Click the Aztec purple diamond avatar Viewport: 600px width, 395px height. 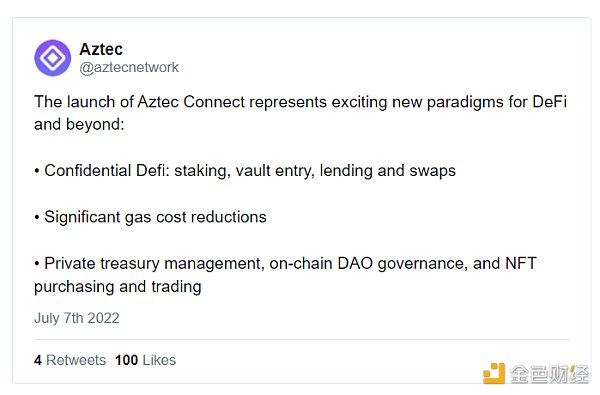click(52, 58)
